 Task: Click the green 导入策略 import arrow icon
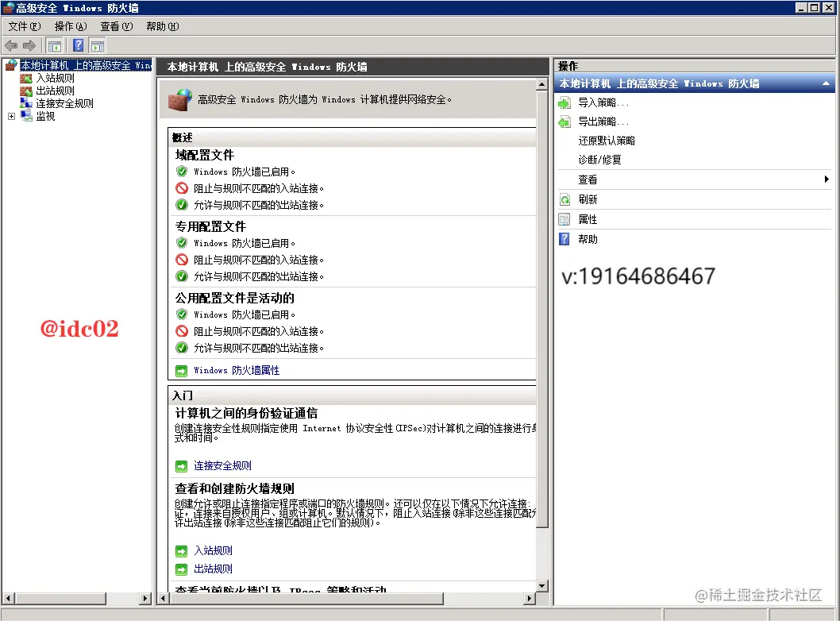point(565,101)
